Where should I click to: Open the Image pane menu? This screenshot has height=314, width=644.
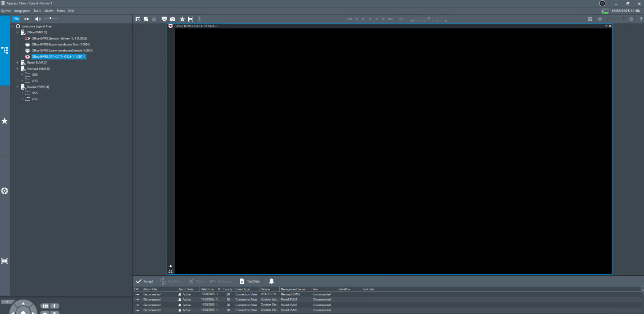[x=22, y=10]
